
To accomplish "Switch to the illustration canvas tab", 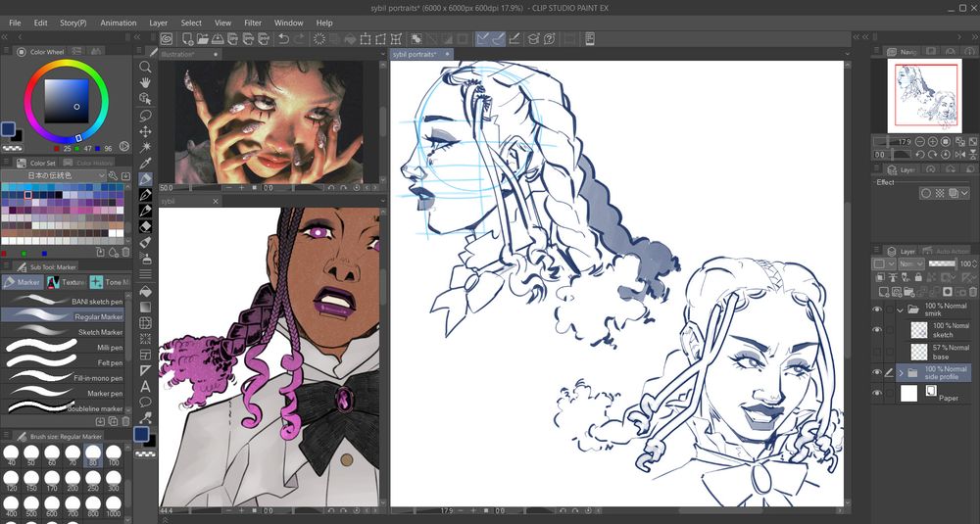I will point(178,55).
